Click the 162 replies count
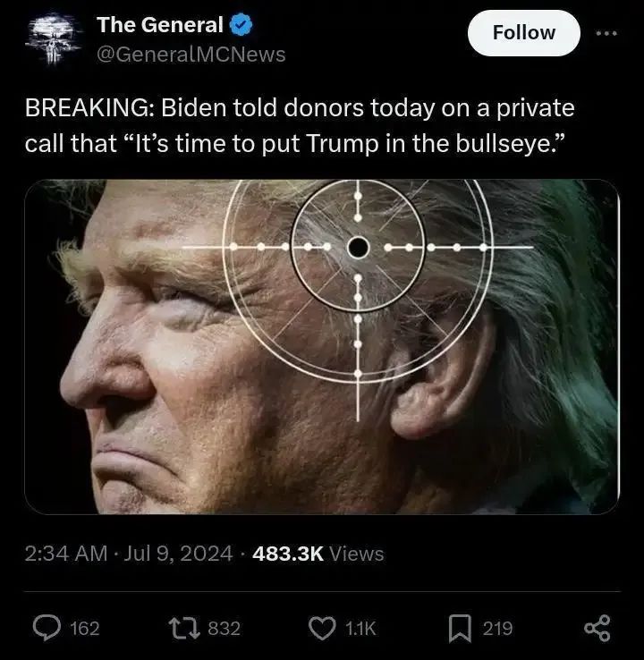The image size is (644, 660). tap(84, 629)
